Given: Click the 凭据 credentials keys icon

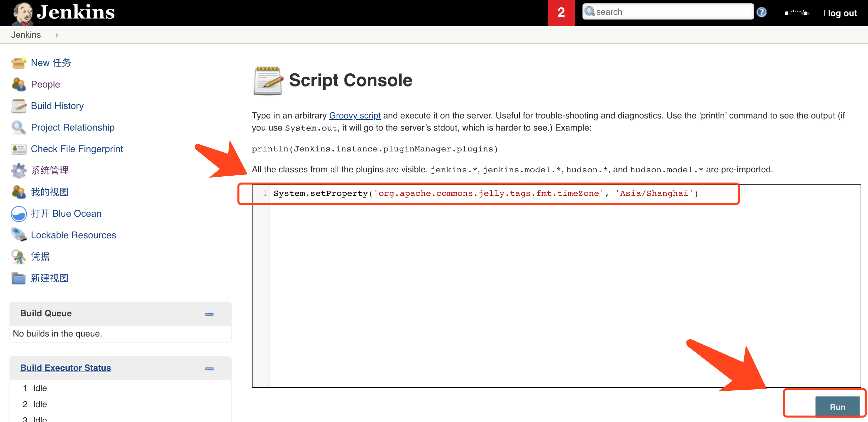Looking at the screenshot, I should click(19, 257).
